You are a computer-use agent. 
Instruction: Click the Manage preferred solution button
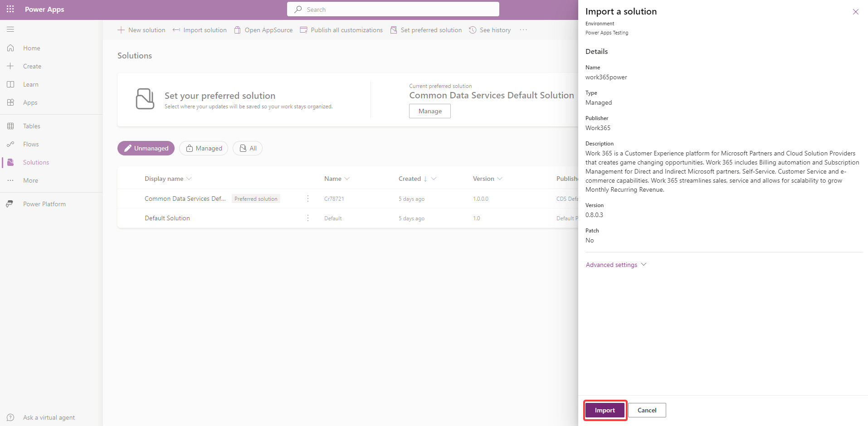[x=430, y=111]
